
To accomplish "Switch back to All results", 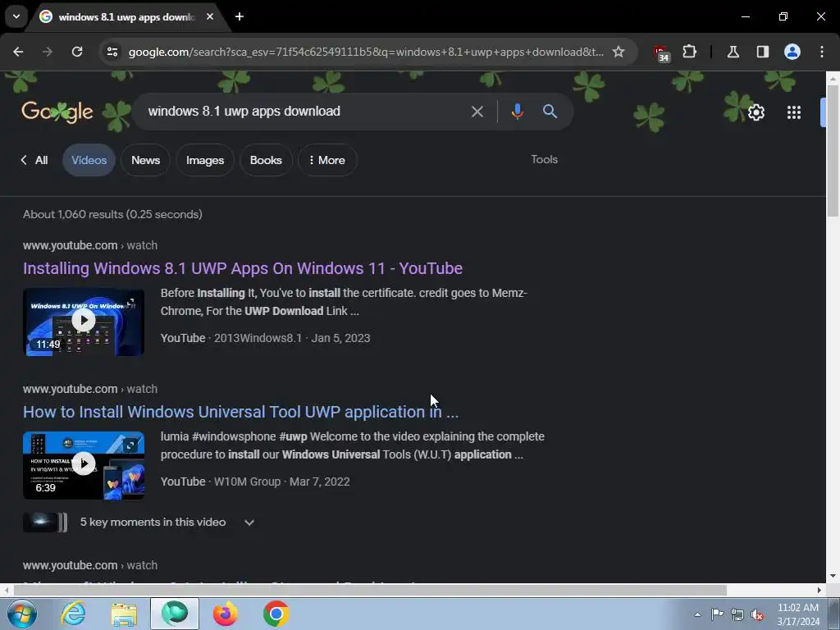I will [34, 160].
